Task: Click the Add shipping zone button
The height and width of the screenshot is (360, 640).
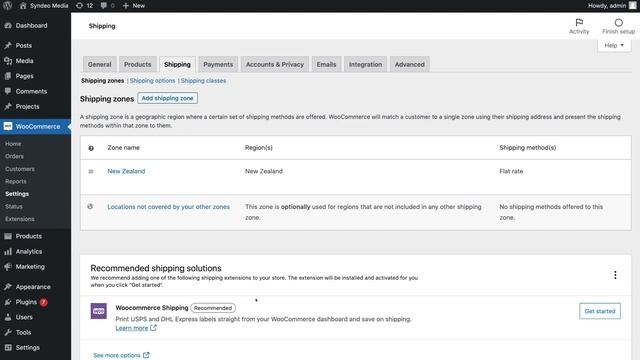Action: (x=167, y=98)
